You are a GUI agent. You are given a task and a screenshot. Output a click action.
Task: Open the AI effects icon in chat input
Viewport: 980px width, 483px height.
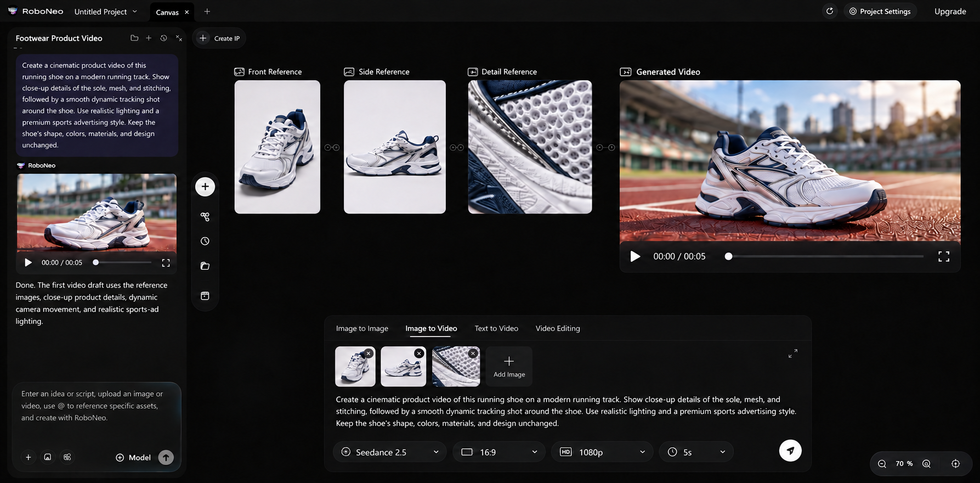(67, 457)
